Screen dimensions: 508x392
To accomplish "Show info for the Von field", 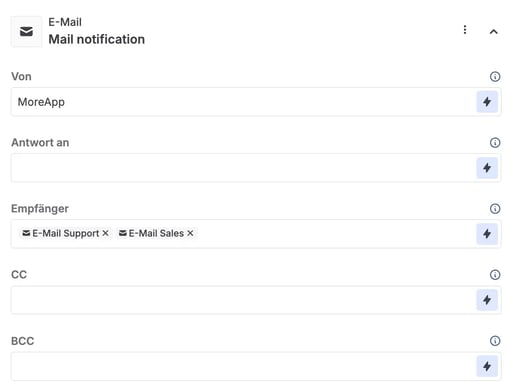I will pyautogui.click(x=495, y=77).
